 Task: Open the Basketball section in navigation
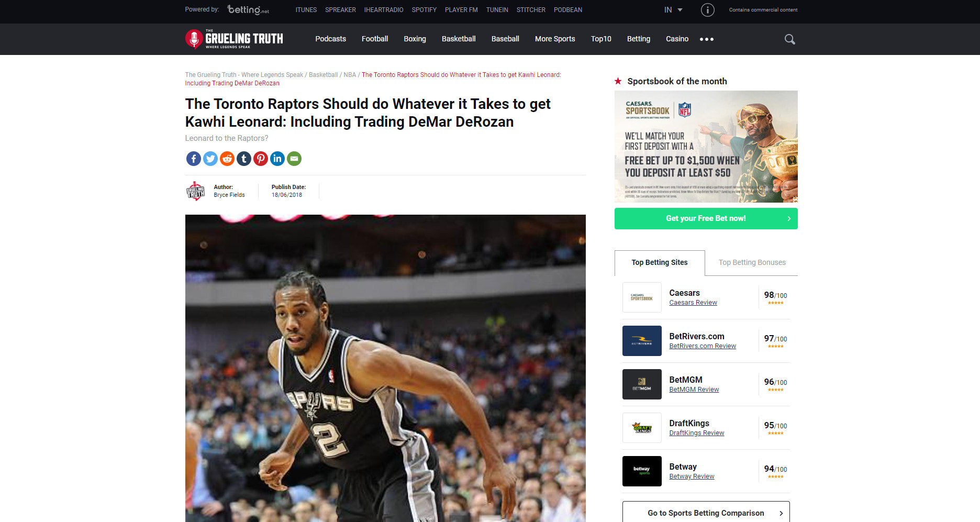458,39
